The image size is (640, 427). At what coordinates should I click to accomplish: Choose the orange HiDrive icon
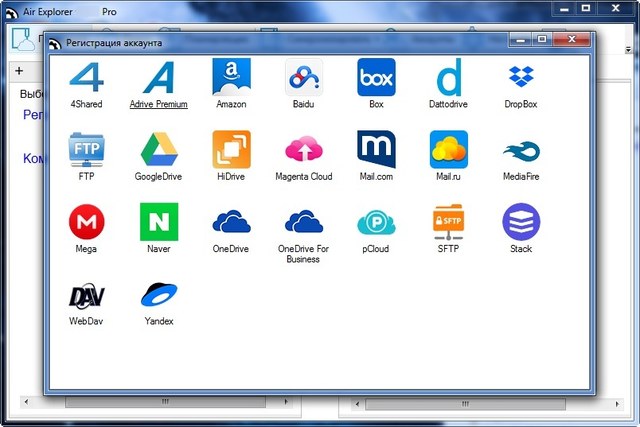click(231, 149)
